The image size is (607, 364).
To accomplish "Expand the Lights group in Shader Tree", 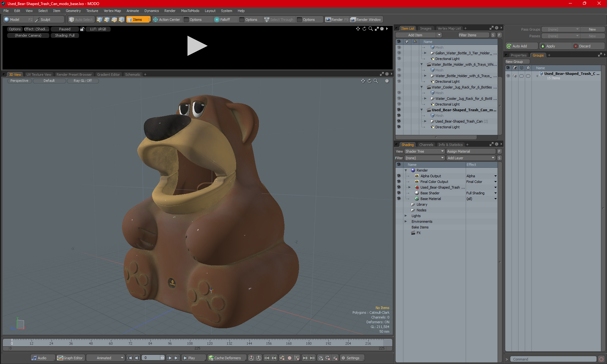I will coord(406,216).
